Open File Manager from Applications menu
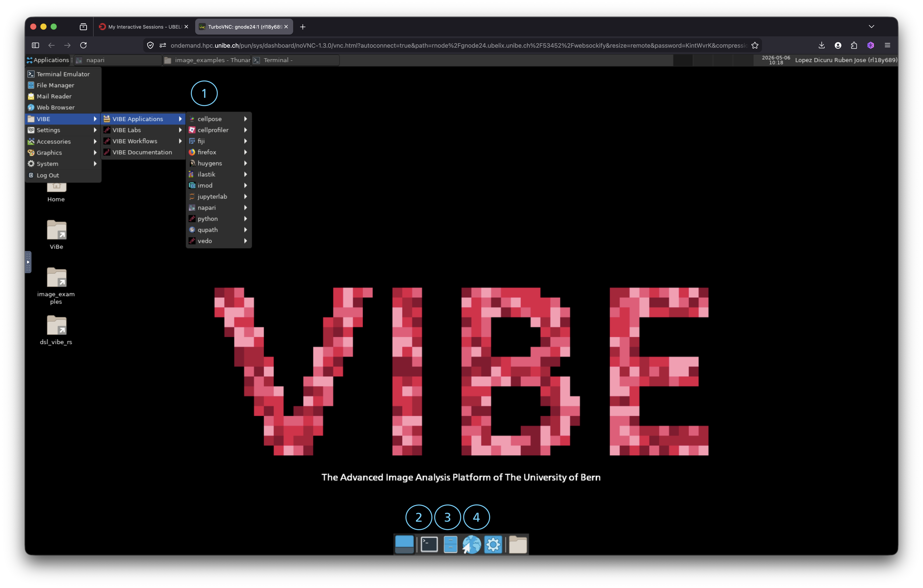Screen dimensions: 923x588 63,85
